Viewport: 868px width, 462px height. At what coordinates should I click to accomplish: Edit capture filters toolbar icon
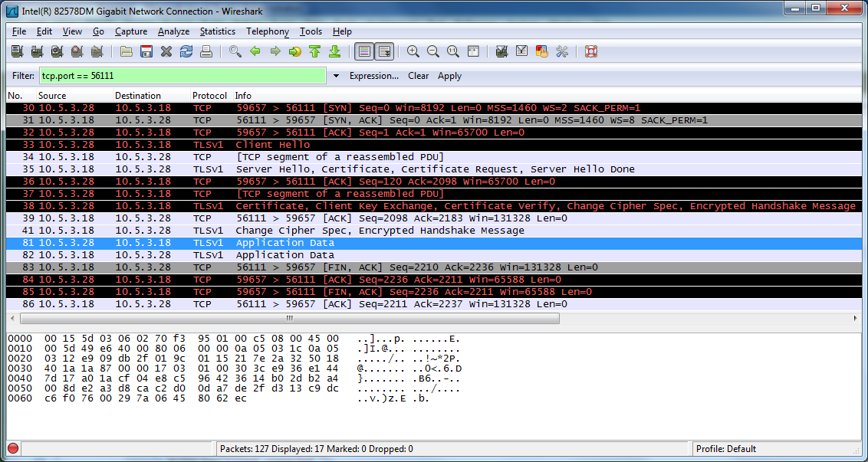(502, 51)
